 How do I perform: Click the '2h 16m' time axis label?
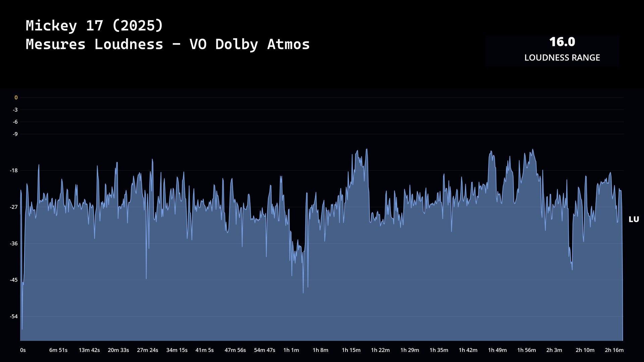pyautogui.click(x=614, y=350)
